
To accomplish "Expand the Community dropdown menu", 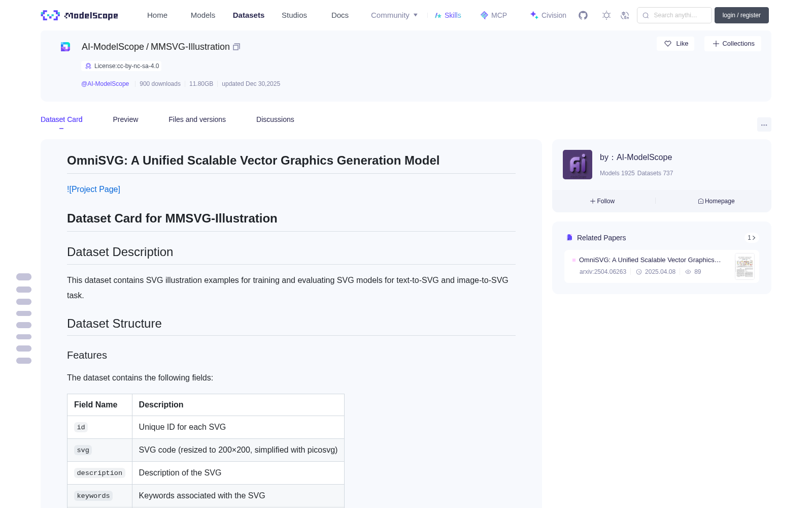I will pos(394,15).
